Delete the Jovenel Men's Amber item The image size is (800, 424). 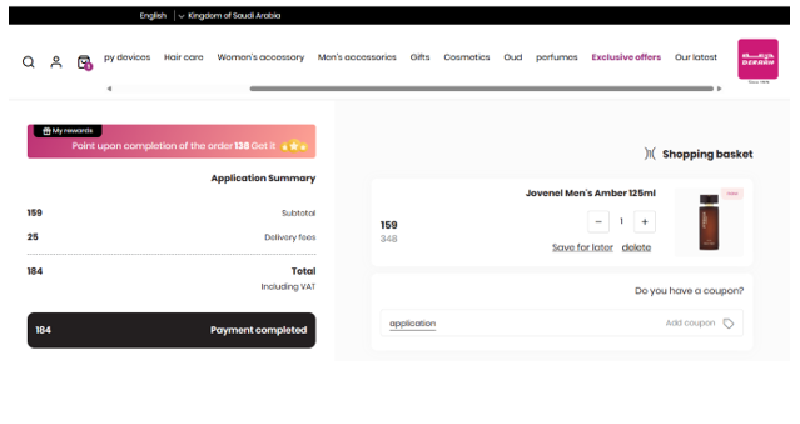[x=636, y=247]
